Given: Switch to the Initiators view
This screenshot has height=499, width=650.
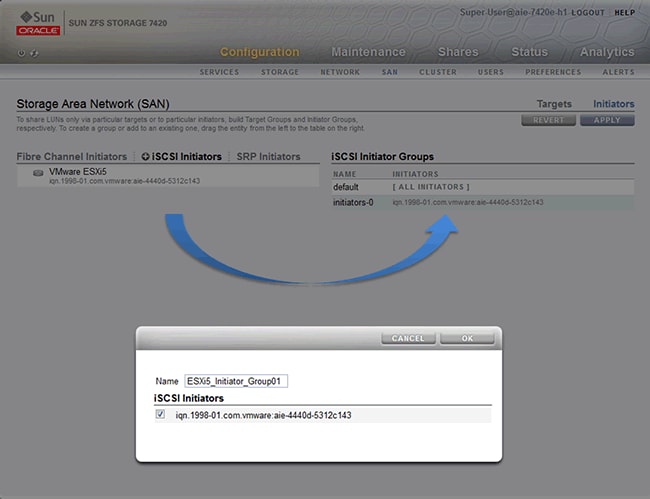Looking at the screenshot, I should [x=614, y=104].
